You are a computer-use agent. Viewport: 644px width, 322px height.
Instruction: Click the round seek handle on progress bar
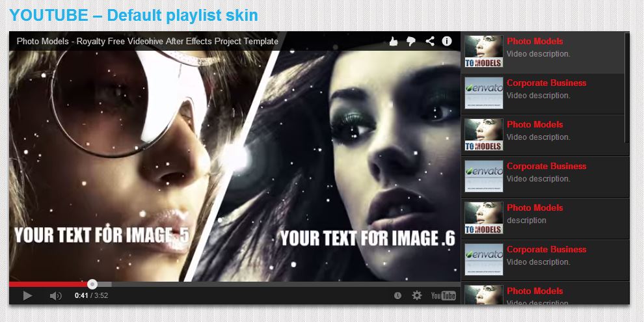click(92, 284)
